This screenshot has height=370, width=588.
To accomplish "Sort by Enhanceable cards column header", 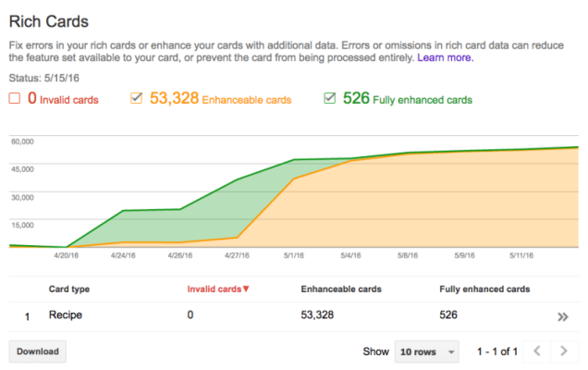I will (339, 290).
